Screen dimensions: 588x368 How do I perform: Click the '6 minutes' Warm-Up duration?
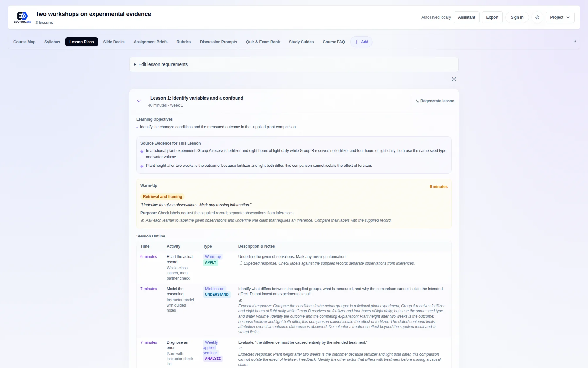[x=438, y=187]
